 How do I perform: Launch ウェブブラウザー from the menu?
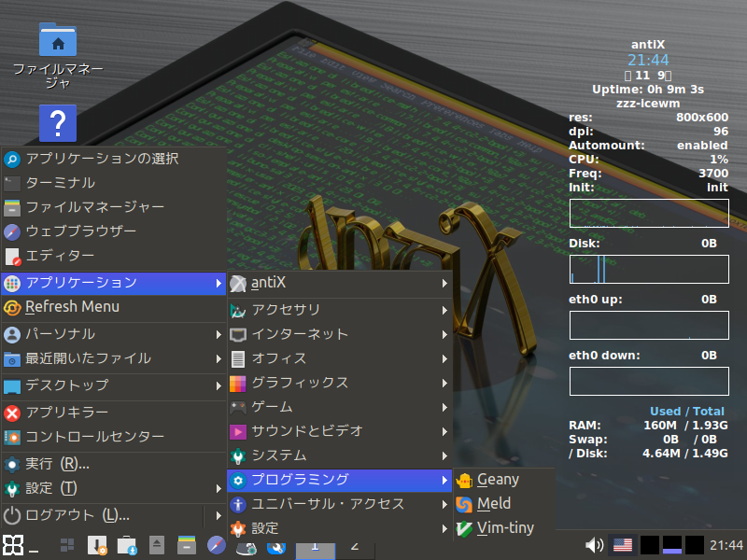pos(113,231)
